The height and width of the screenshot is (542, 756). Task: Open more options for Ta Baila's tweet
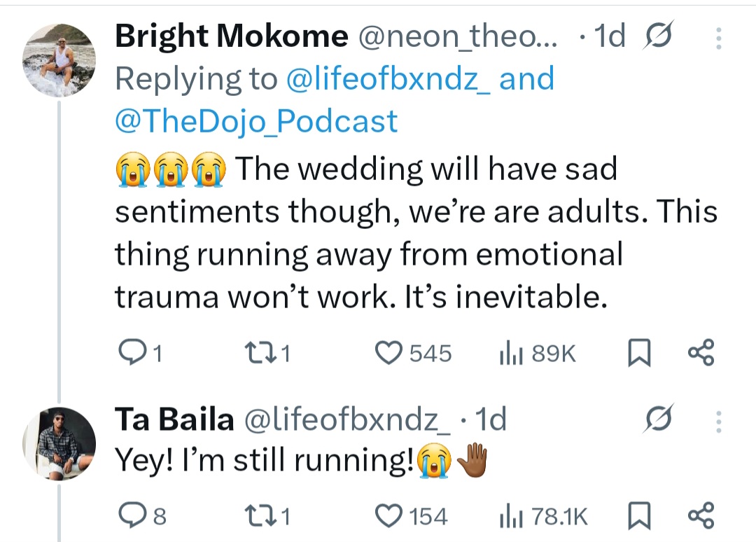718,420
